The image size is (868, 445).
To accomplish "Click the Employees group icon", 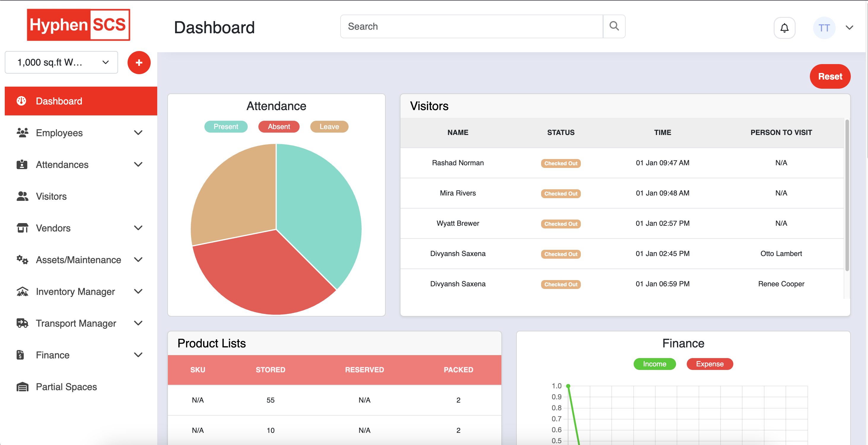I will [22, 133].
